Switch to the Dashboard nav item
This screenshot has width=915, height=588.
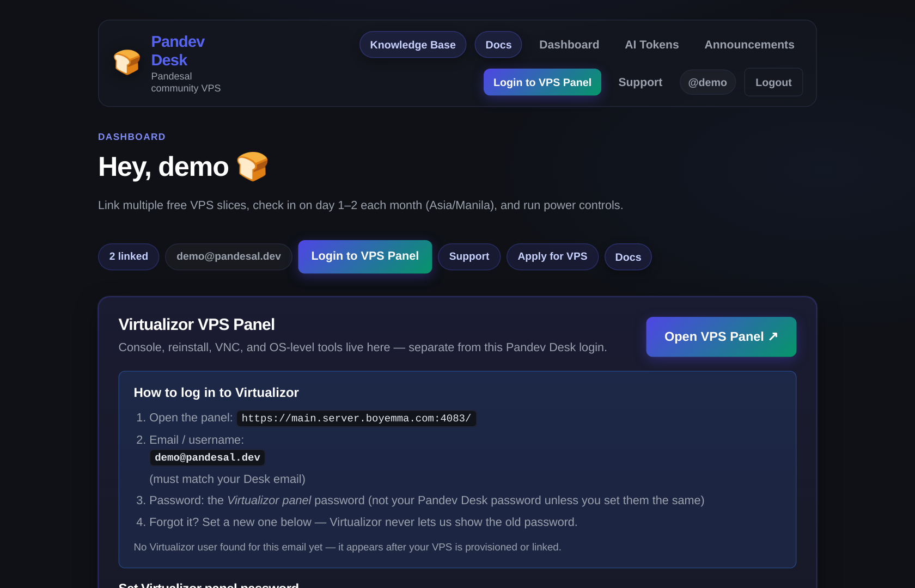click(569, 45)
